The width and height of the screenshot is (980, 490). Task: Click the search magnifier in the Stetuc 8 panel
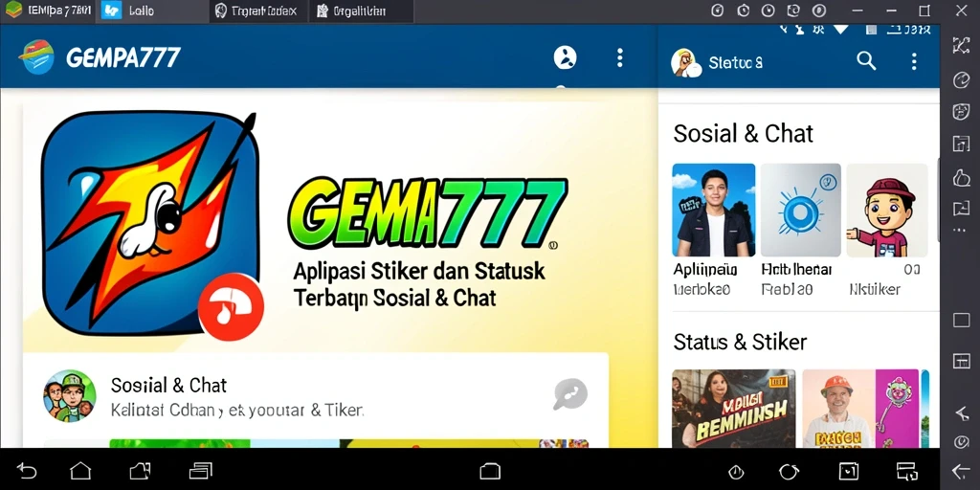[866, 60]
